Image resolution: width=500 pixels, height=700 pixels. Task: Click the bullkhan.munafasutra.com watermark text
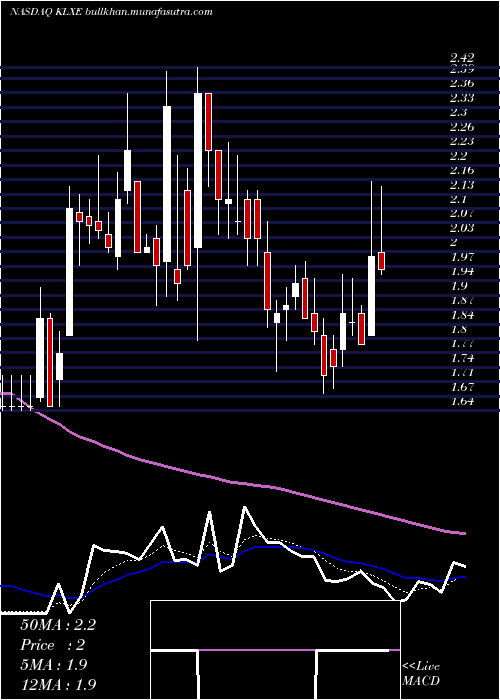[x=148, y=12]
